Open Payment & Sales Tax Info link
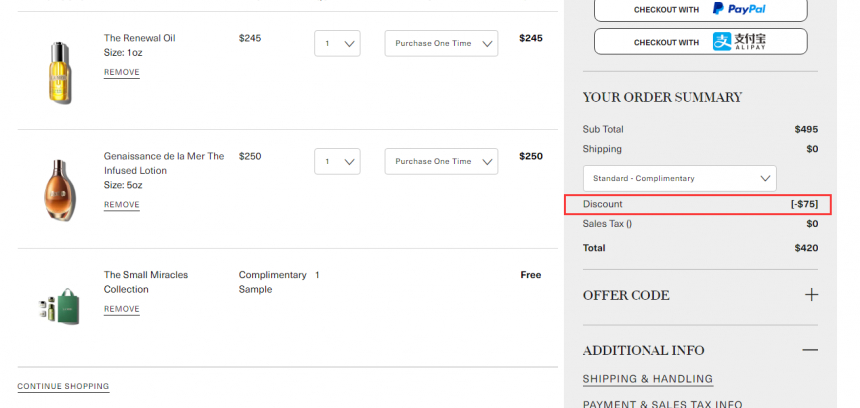Screen dimensions: 860x408 coord(662,404)
